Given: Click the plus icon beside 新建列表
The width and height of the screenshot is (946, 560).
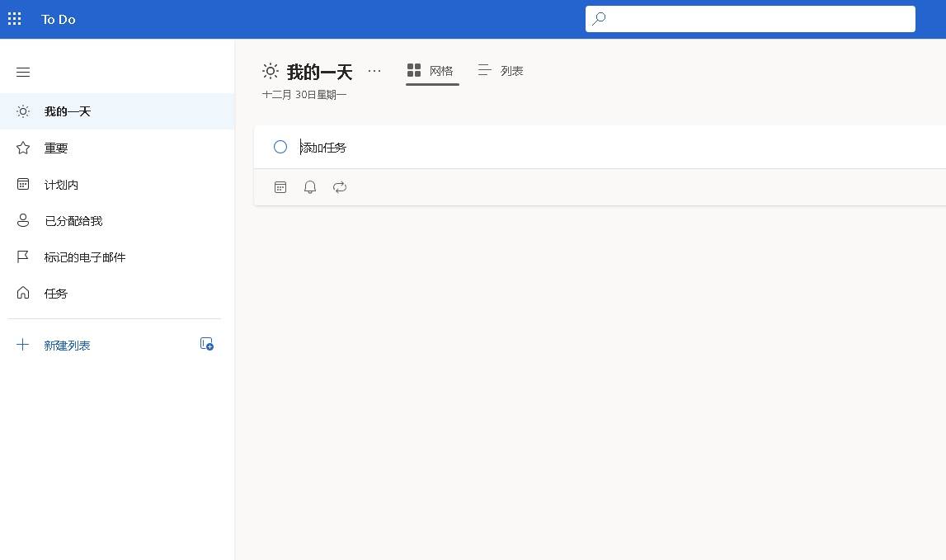Looking at the screenshot, I should pos(22,345).
